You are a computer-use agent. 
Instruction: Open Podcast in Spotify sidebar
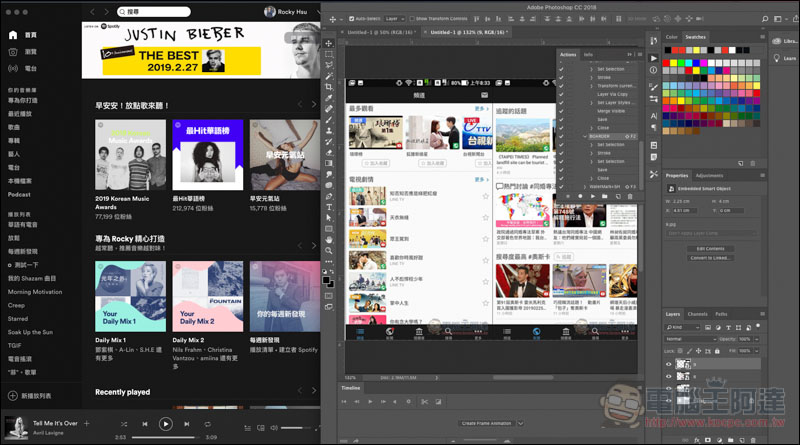19,194
